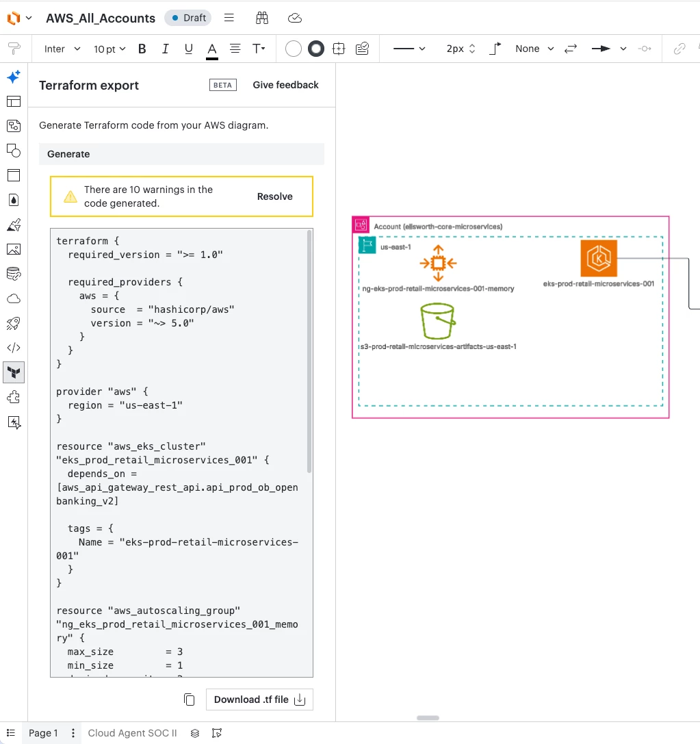
Task: Switch to Cloud Agent SOC II tab
Action: tap(132, 733)
